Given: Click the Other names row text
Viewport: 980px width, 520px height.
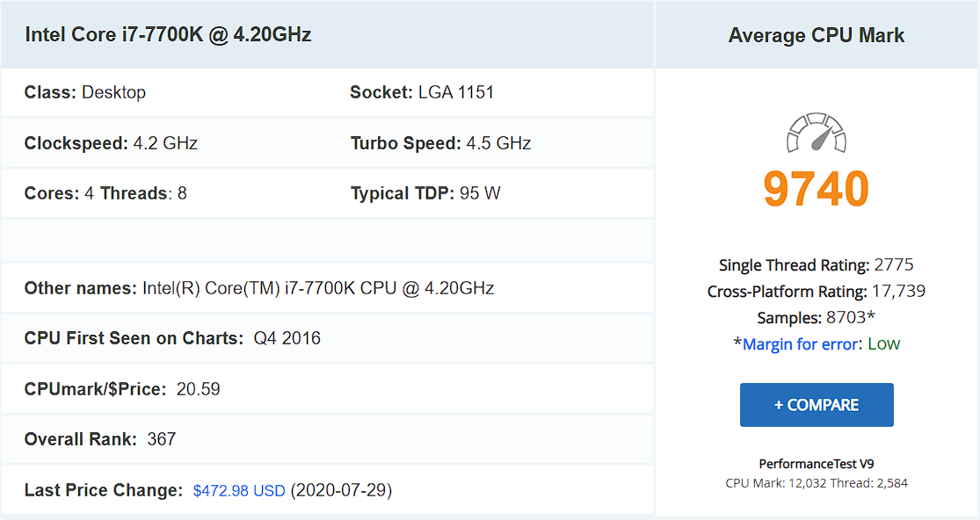Looking at the screenshot, I should 259,288.
